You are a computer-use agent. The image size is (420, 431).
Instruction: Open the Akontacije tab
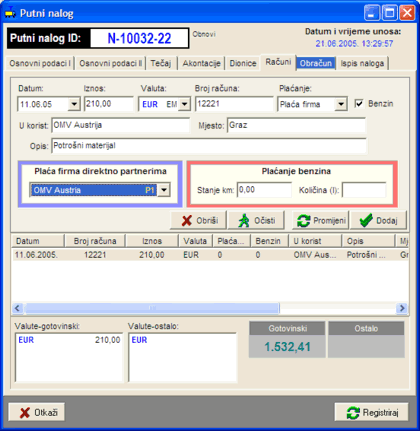pos(201,63)
